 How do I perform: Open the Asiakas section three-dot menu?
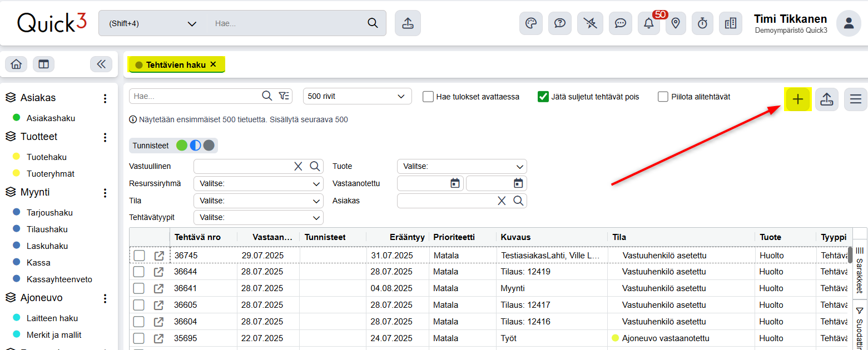105,98
